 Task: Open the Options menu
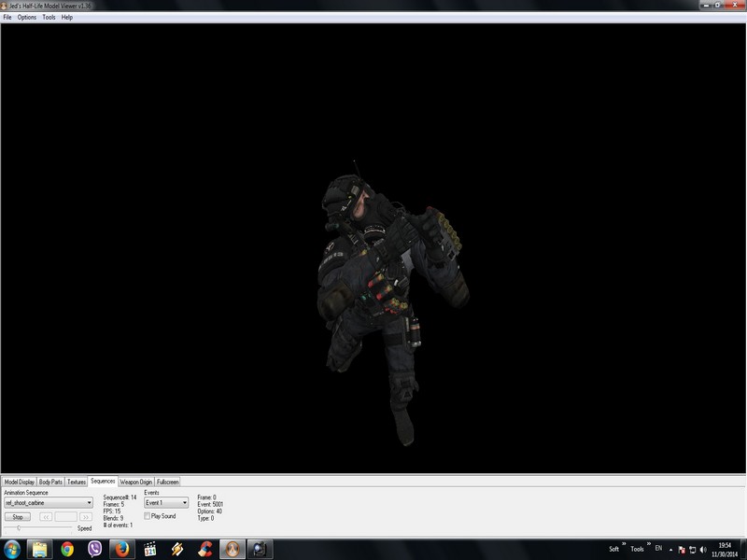pyautogui.click(x=27, y=17)
